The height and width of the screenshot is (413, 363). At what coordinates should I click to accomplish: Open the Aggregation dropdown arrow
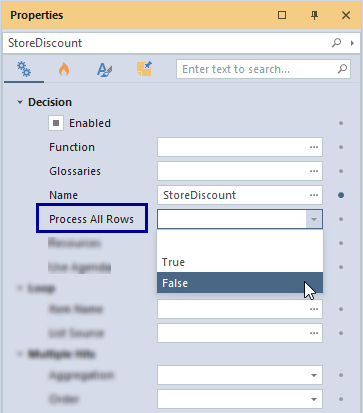314,375
